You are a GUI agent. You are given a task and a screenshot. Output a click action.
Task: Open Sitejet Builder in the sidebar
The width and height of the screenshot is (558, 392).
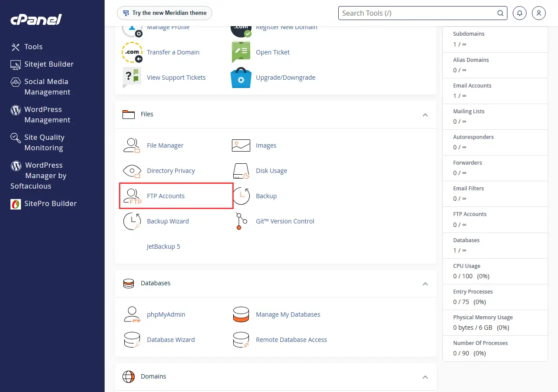pyautogui.click(x=42, y=64)
